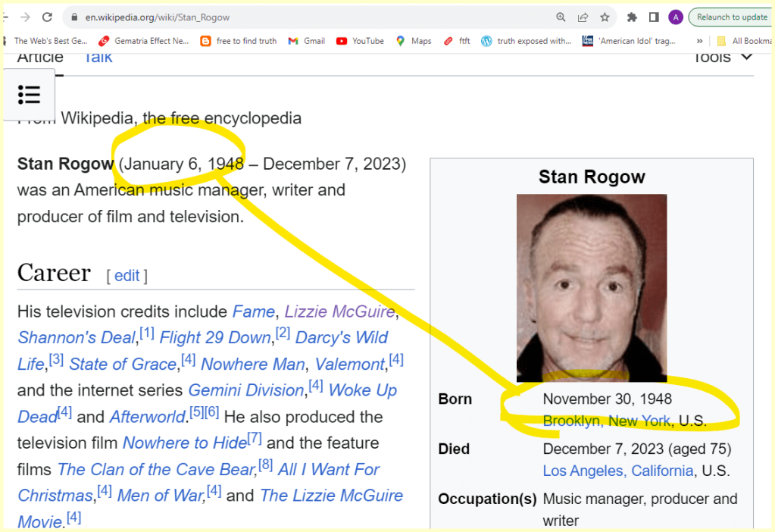Click the edit link beside Career
Image resolution: width=775 pixels, height=532 pixels.
point(127,276)
